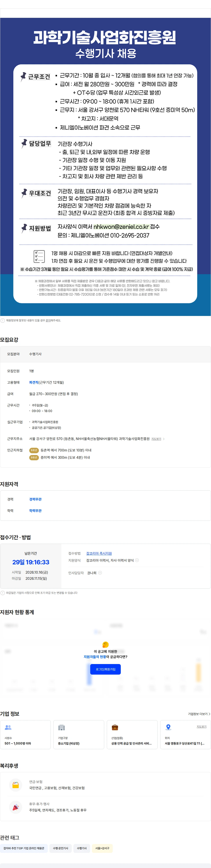Click the 파견직 employment type text
This screenshot has width=211, height=868.
34,382
